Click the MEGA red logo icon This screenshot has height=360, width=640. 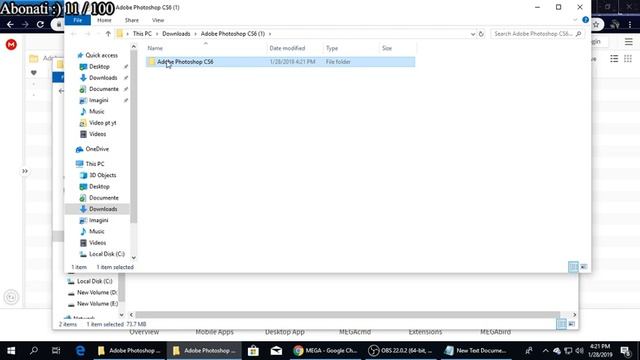coord(11,44)
